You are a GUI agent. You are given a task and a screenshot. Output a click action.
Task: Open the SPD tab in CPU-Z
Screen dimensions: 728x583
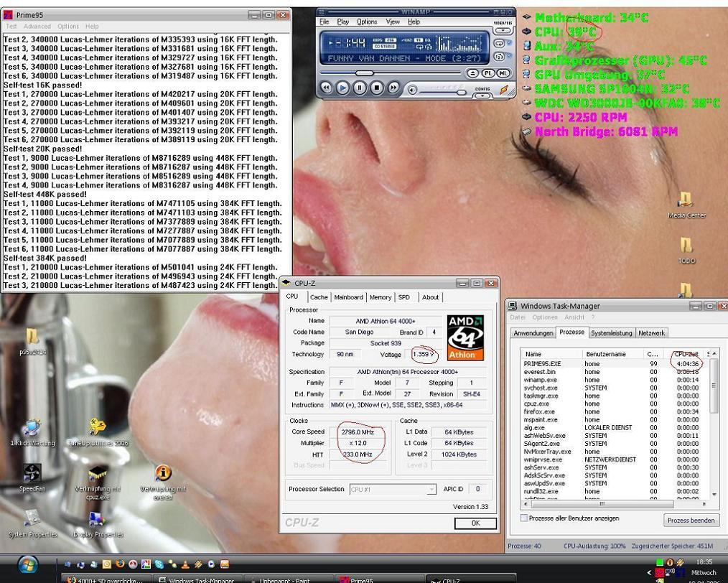tap(404, 297)
